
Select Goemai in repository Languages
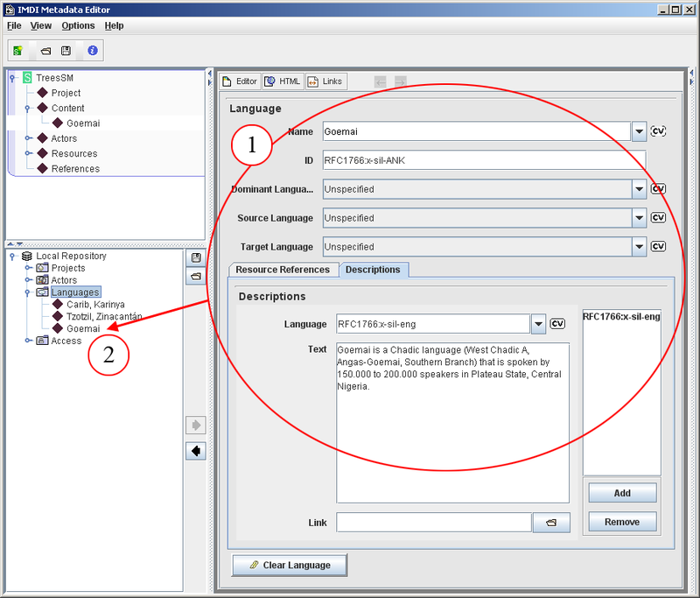point(83,328)
